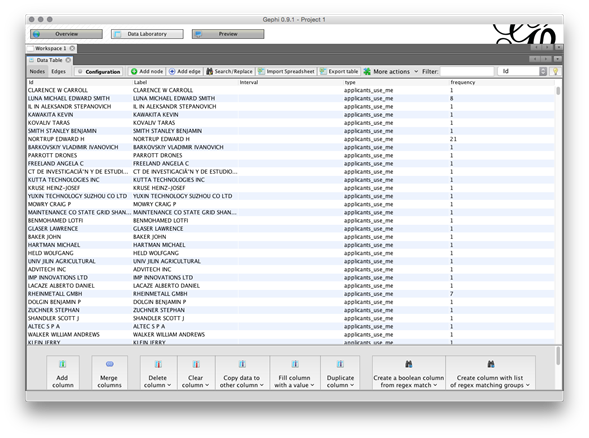
Task: Open Search/Replace binoculars tool
Action: [230, 71]
